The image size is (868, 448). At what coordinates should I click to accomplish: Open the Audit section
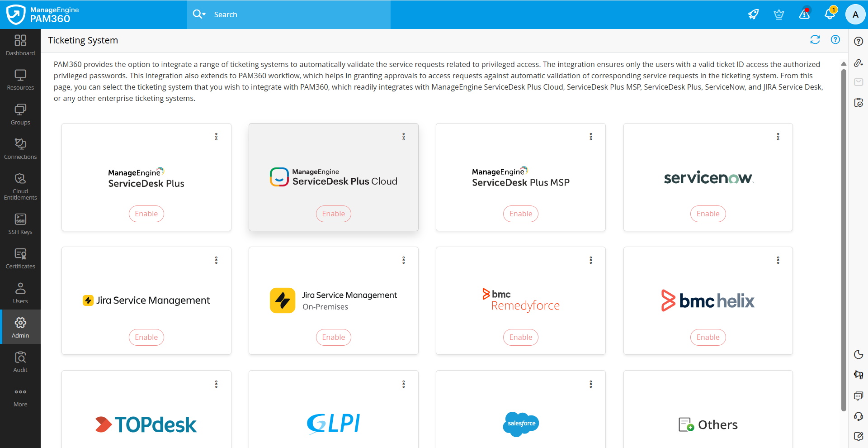tap(20, 362)
